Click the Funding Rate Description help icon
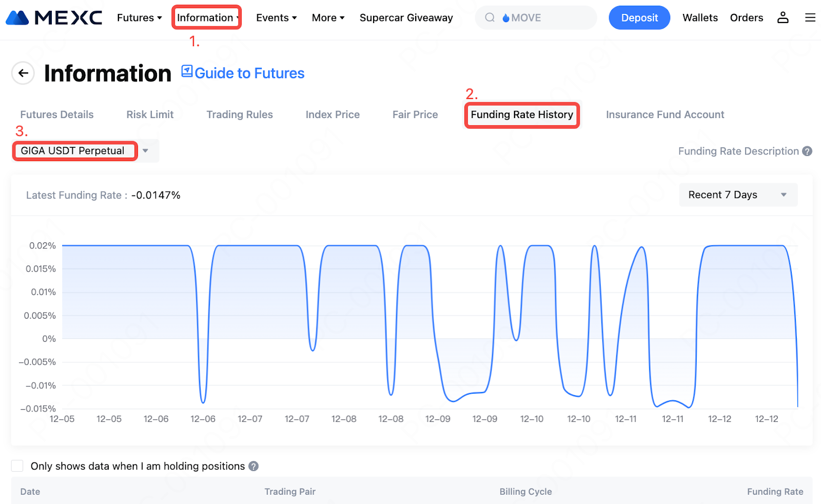Viewport: 821px width, 504px height. click(x=807, y=151)
